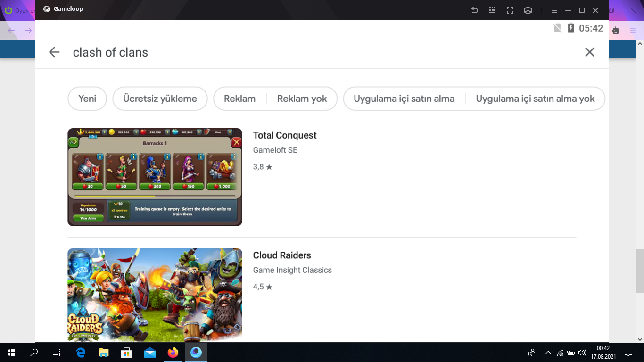
Task: Open the Windows notification center
Action: point(628,353)
